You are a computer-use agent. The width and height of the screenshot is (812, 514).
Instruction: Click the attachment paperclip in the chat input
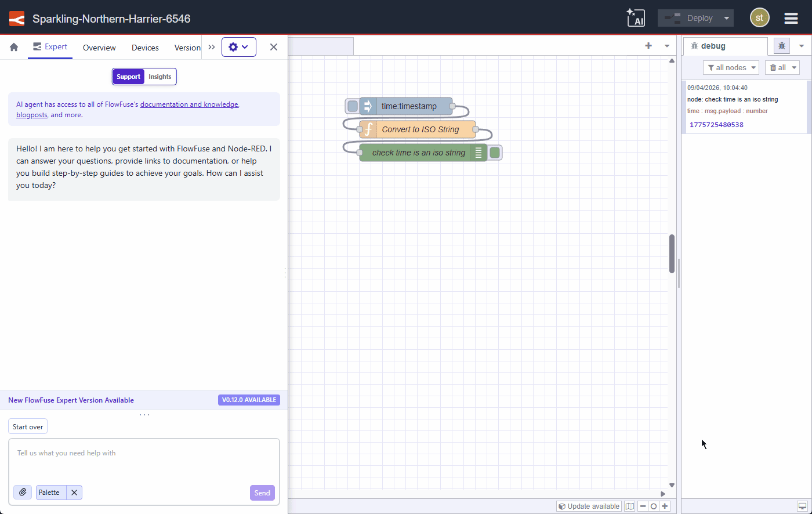22,492
